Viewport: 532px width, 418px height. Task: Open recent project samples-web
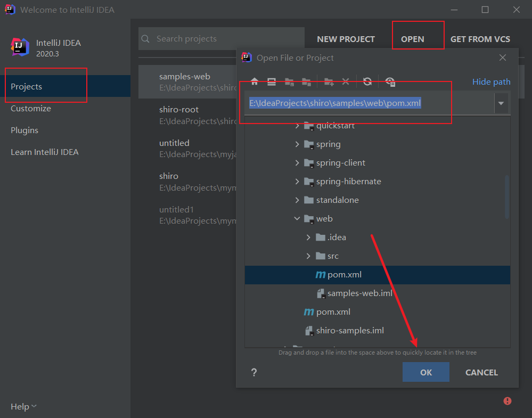tap(187, 82)
